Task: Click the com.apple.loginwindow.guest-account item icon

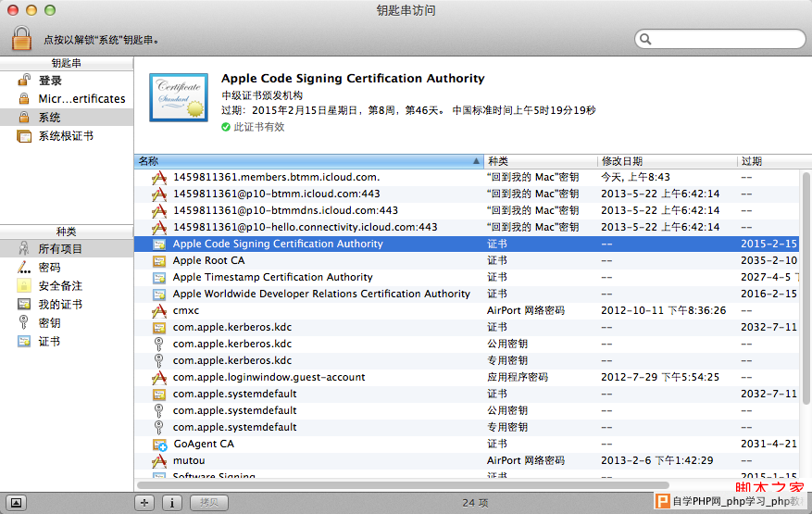Action: (x=159, y=378)
